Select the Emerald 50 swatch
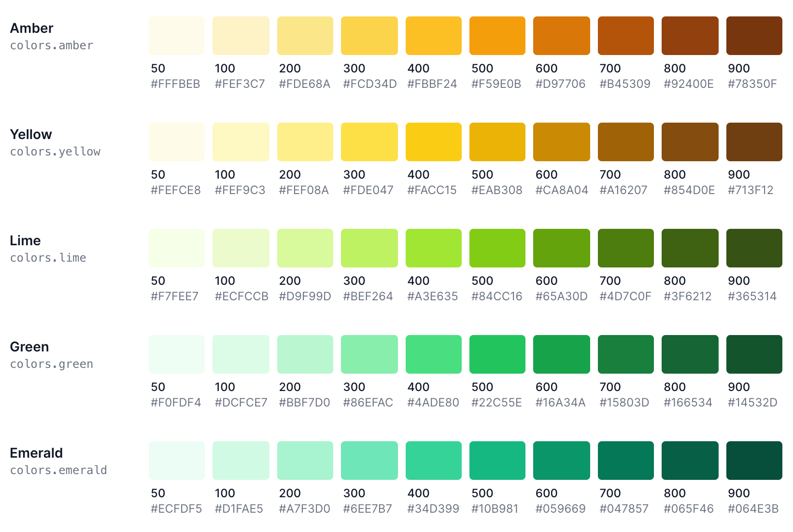The height and width of the screenshot is (532, 793). coord(177,461)
